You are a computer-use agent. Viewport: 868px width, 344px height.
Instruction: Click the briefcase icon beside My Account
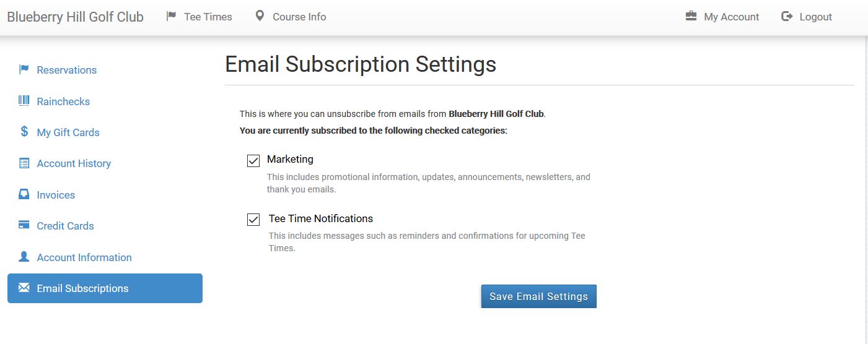(691, 17)
